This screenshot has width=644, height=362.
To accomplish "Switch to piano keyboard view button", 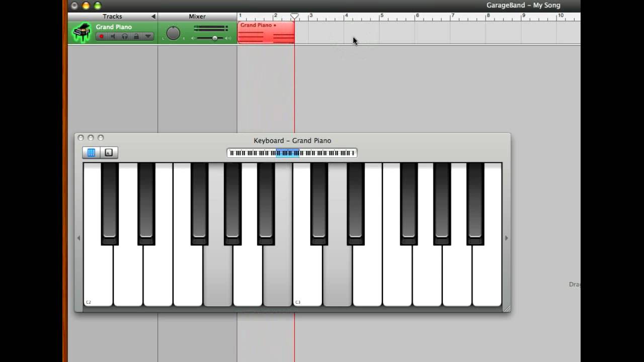I will coord(91,153).
